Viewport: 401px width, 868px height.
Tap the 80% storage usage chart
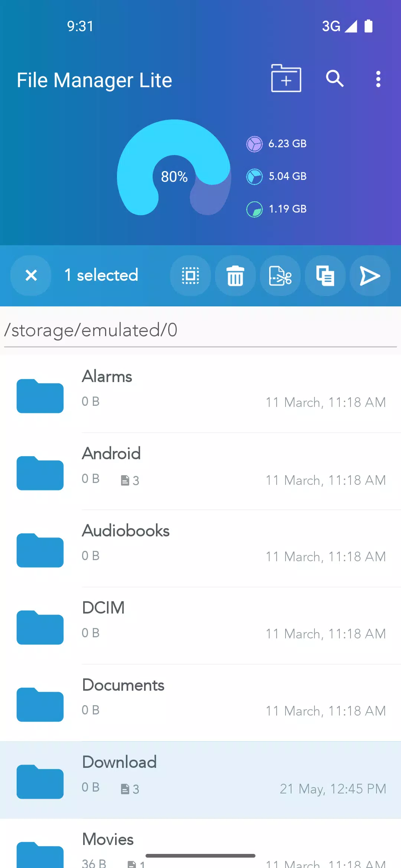[x=174, y=168]
